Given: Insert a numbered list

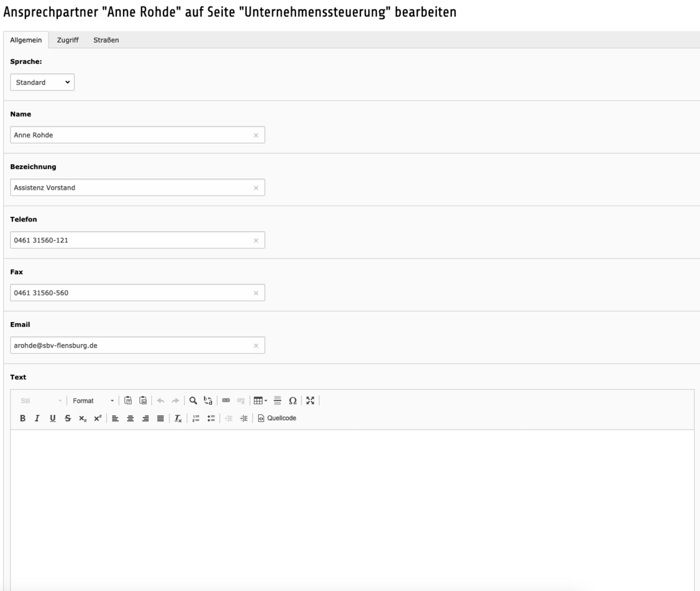Looking at the screenshot, I should [195, 418].
